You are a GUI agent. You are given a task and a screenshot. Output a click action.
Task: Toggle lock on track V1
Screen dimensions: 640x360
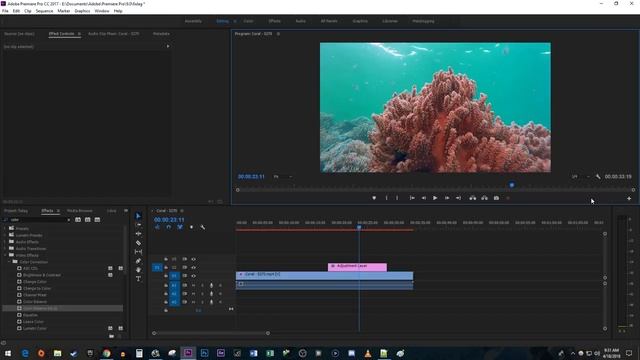(166, 276)
